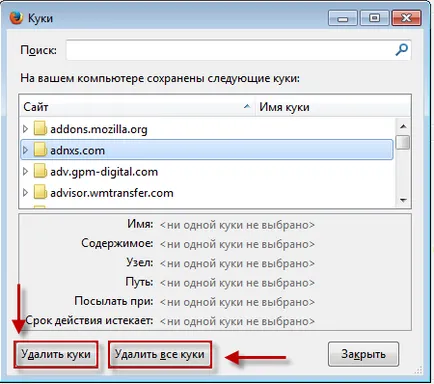
Task: Click the Содержимое field placeholder value
Action: [237, 244]
